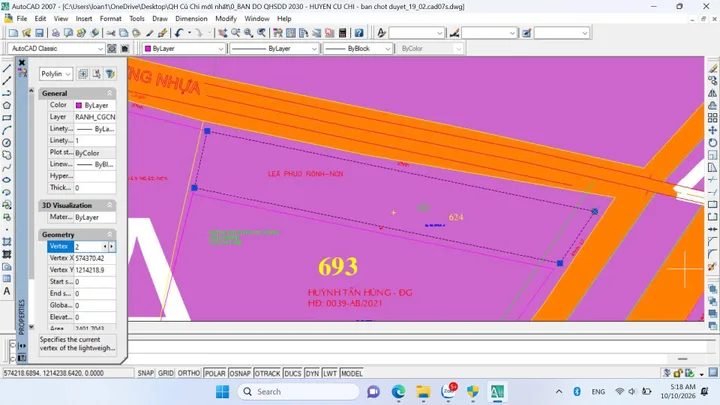Select the Spline draw tool

pyautogui.click(x=7, y=168)
